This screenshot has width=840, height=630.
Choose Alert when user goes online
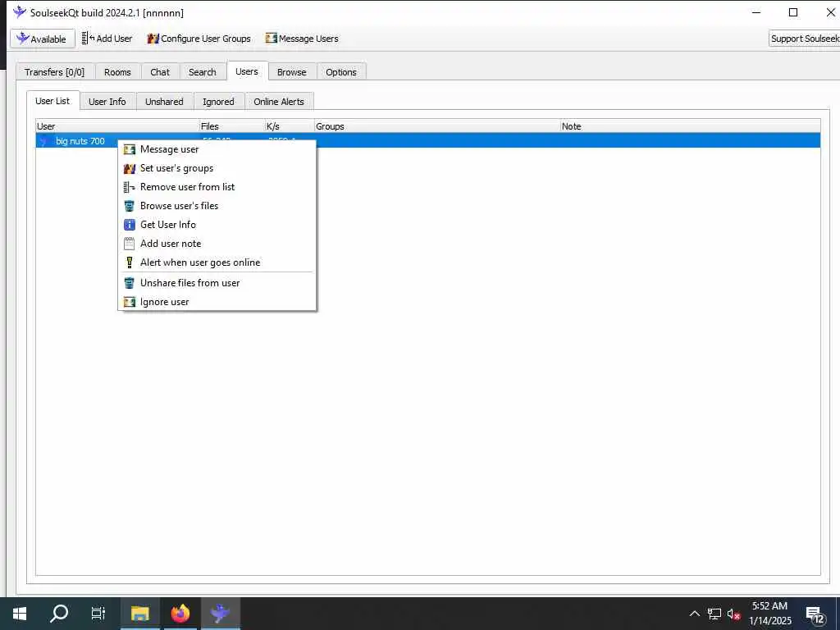coord(217,262)
